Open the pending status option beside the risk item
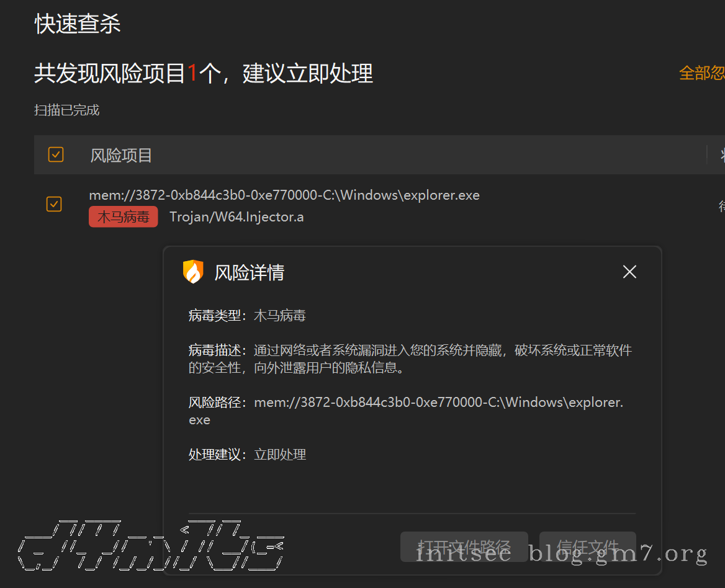The height and width of the screenshot is (588, 725). (720, 206)
